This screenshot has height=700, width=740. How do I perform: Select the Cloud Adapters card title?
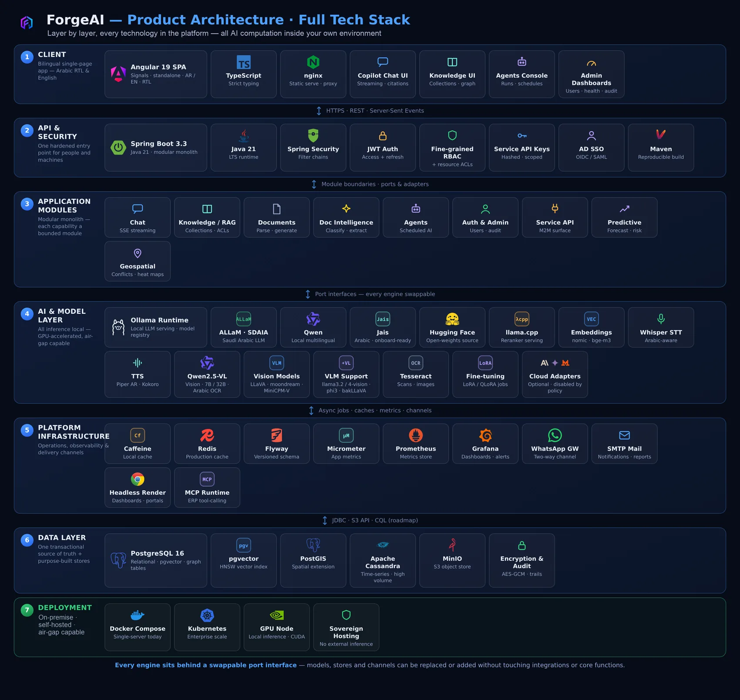click(x=555, y=376)
